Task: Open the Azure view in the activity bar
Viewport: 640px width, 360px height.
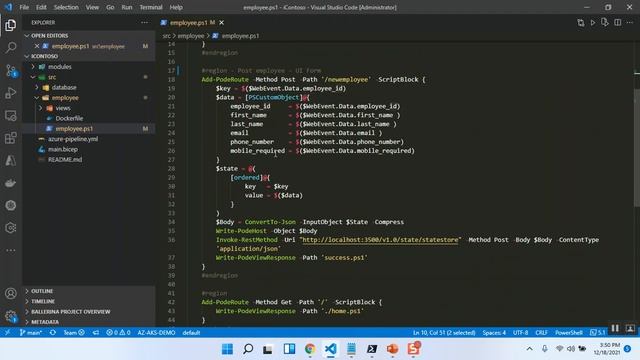Action: click(x=11, y=160)
